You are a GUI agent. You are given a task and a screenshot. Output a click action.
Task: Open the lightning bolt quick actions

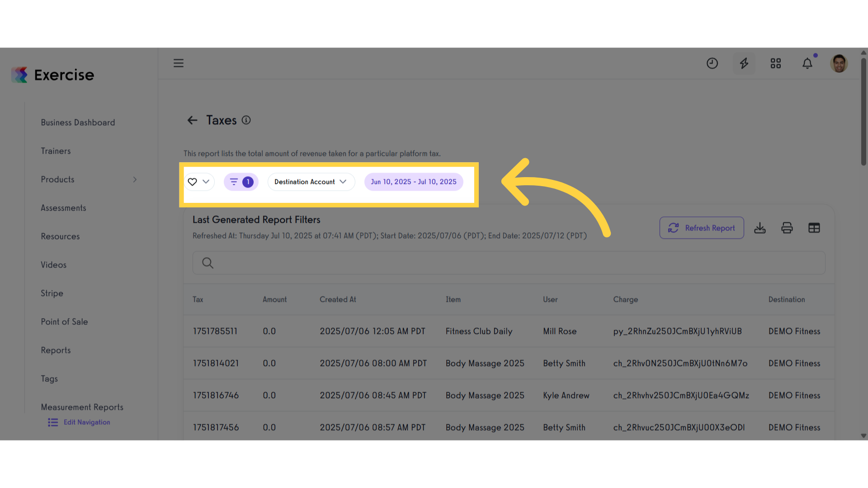(x=744, y=63)
